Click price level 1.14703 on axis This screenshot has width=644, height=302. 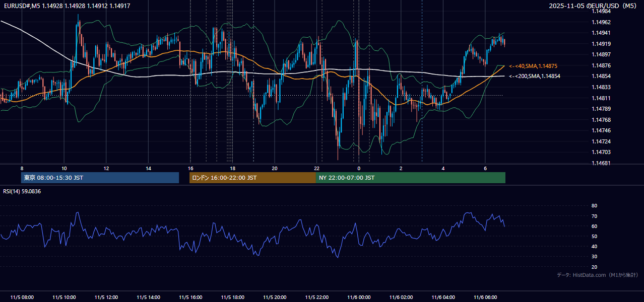(601, 152)
